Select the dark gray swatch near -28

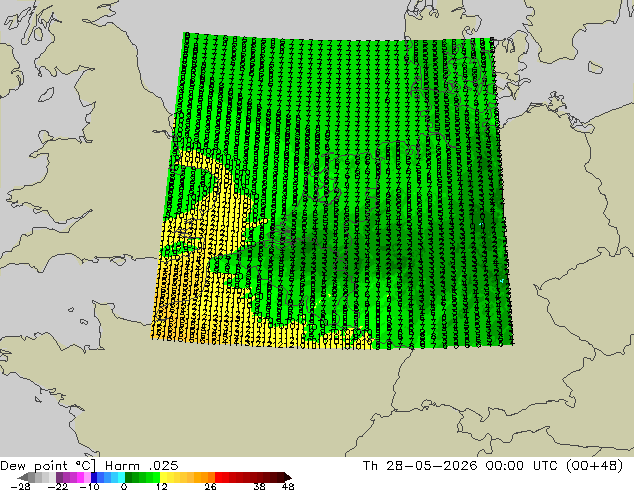[x=31, y=477]
